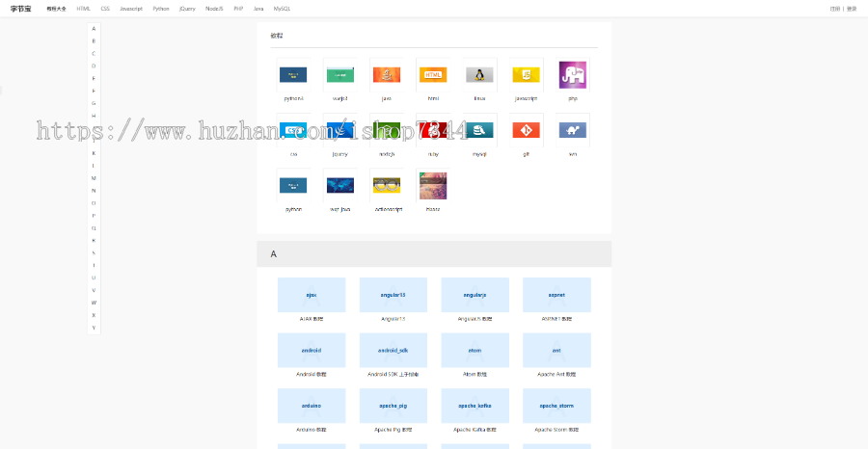868x449 pixels.
Task: Open the teal mysql database icon
Action: [x=479, y=130]
